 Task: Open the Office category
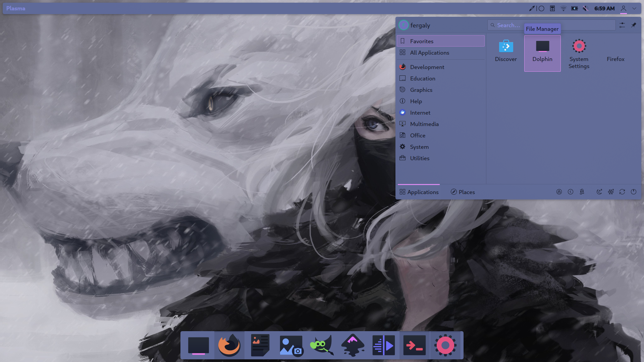(x=441, y=135)
